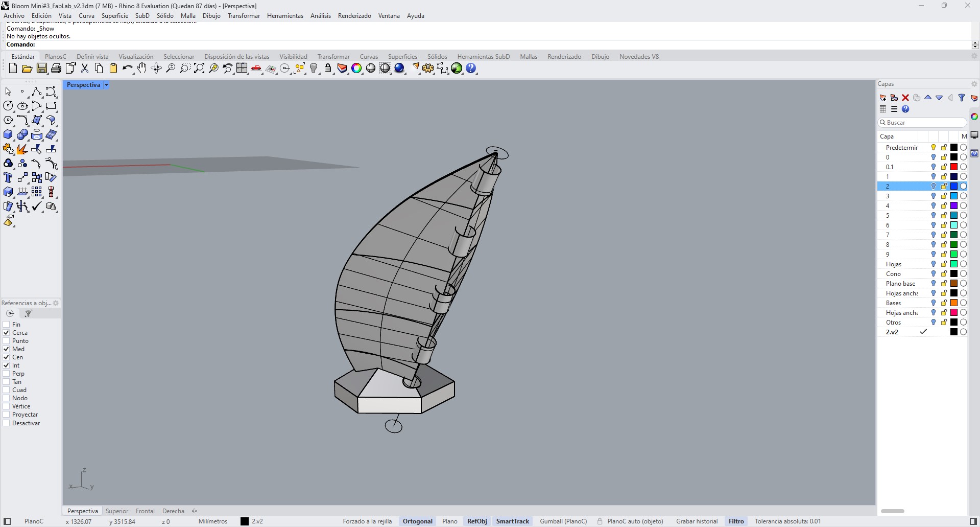
Task: Toggle SmartTrack in the status bar
Action: point(513,521)
